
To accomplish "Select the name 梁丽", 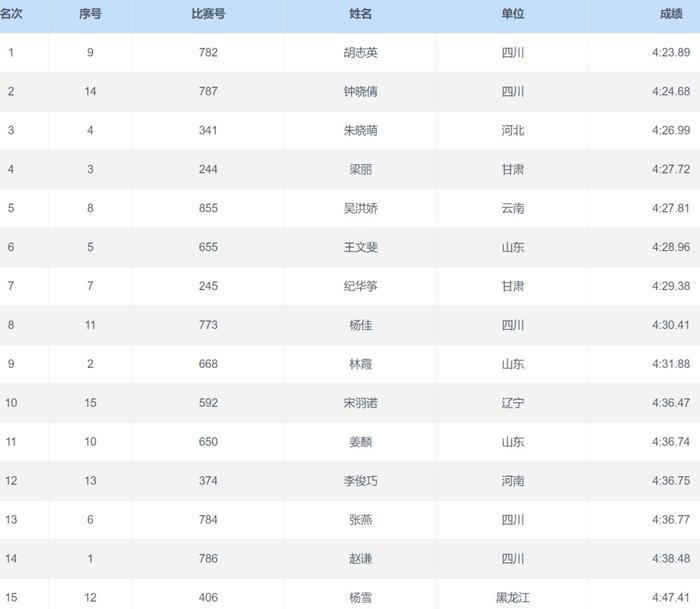I will [x=360, y=169].
